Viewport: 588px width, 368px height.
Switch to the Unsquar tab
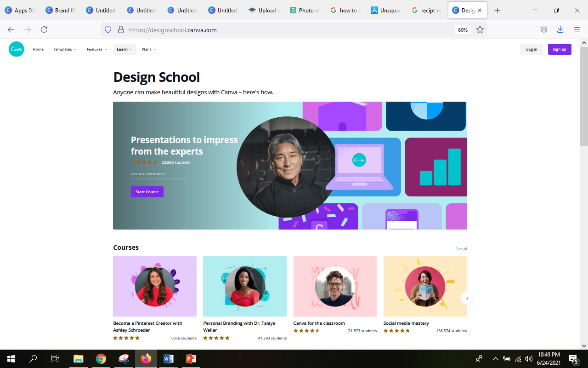(x=385, y=10)
